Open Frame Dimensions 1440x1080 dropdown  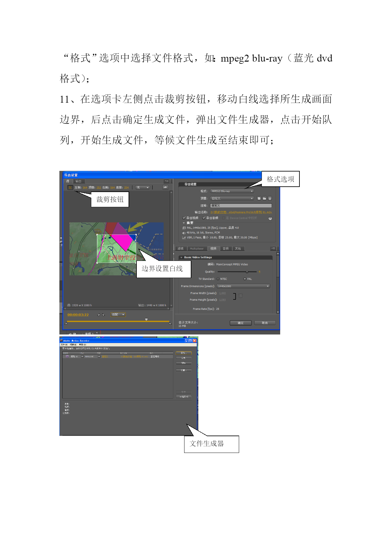click(x=243, y=286)
